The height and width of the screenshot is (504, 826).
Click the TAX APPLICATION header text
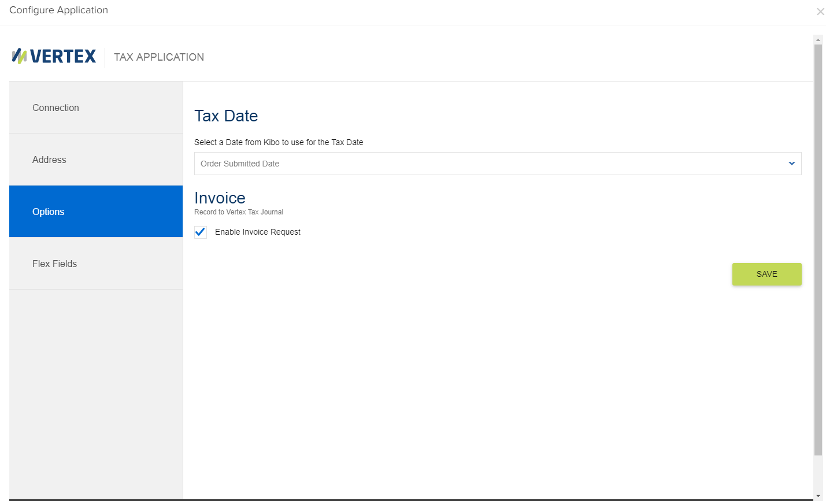point(158,57)
